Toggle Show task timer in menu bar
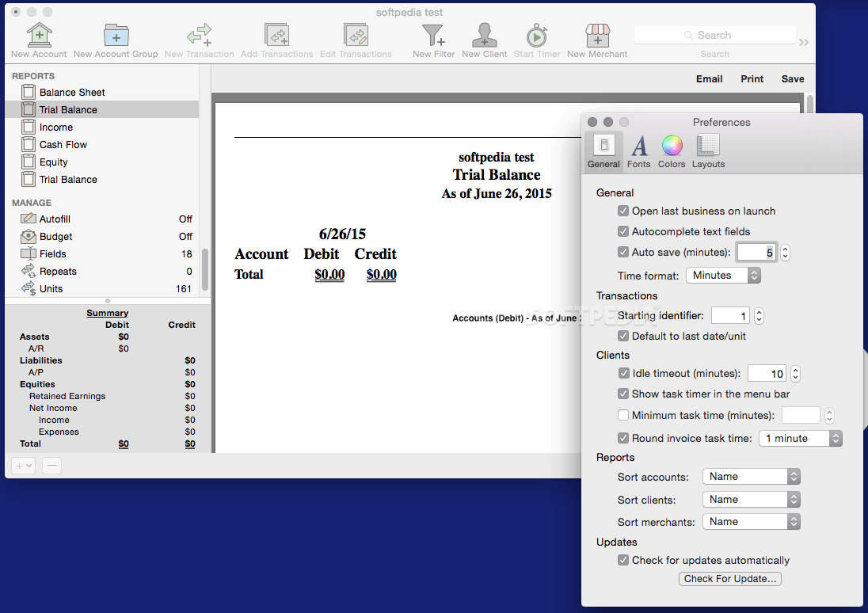 [x=623, y=394]
